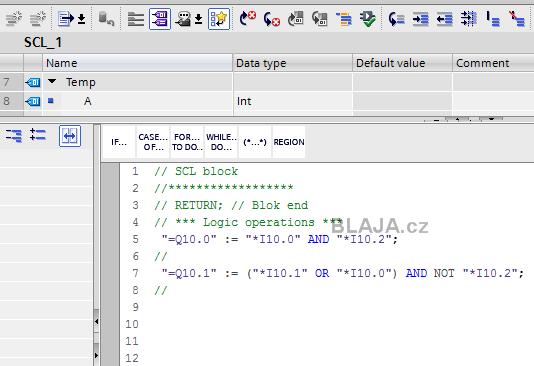This screenshot has width=534, height=366.
Task: Go to previous error icon with red X
Action: (271, 19)
